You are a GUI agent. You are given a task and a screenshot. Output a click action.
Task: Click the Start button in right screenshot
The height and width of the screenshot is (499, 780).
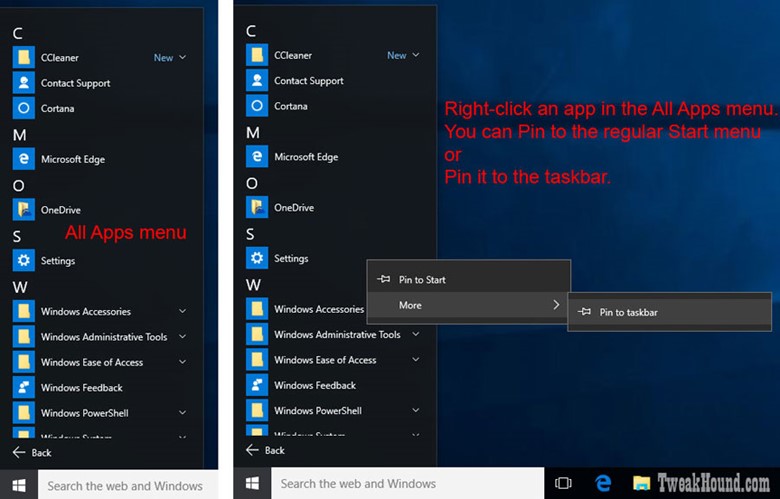[252, 483]
